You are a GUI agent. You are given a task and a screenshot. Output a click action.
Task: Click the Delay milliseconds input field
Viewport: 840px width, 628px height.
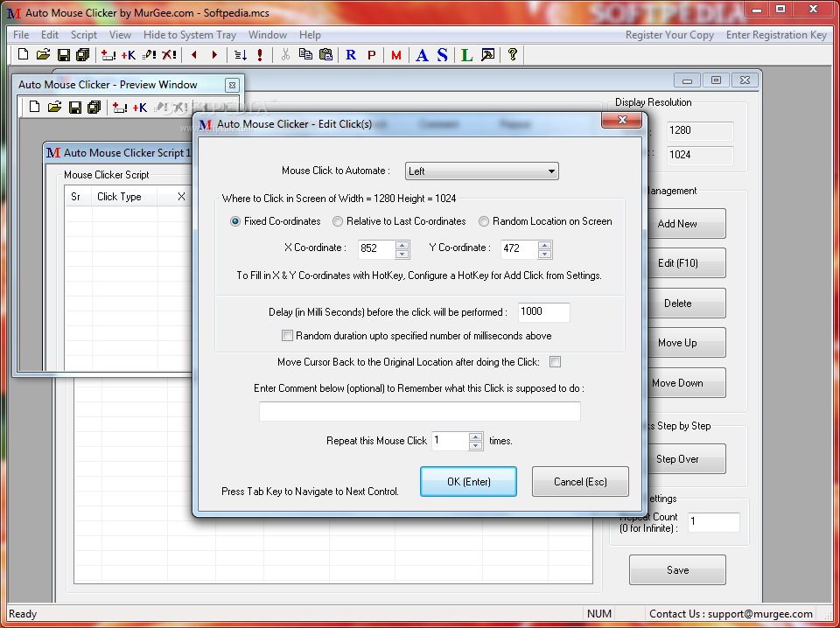coord(543,312)
